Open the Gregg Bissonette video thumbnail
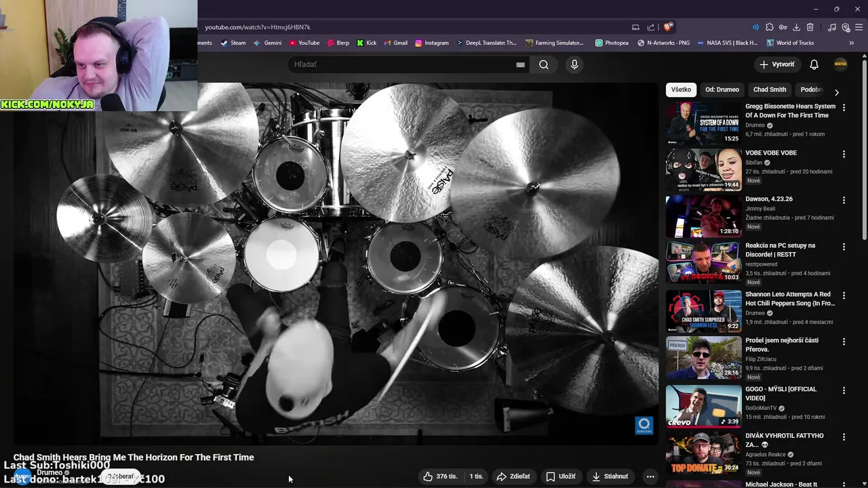 (703, 123)
